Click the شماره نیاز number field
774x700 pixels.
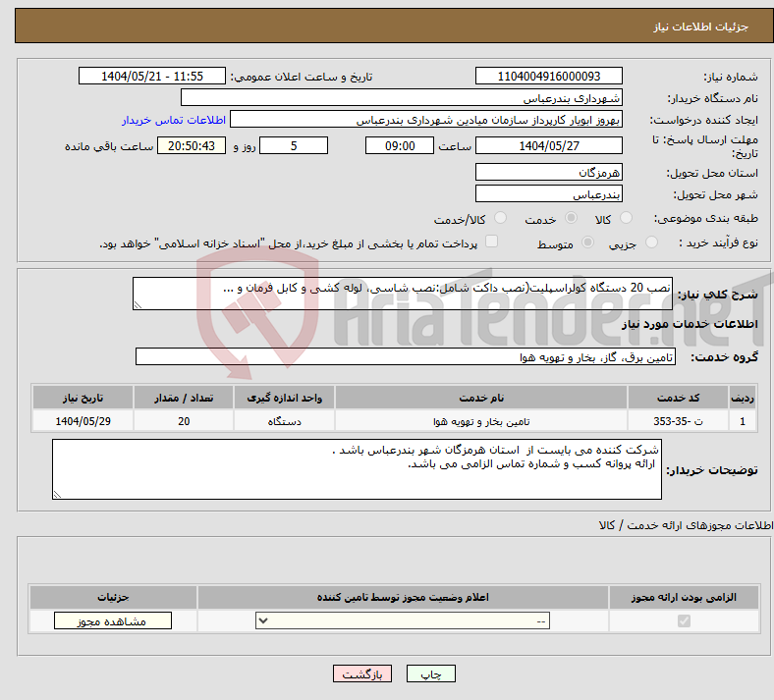point(549,76)
